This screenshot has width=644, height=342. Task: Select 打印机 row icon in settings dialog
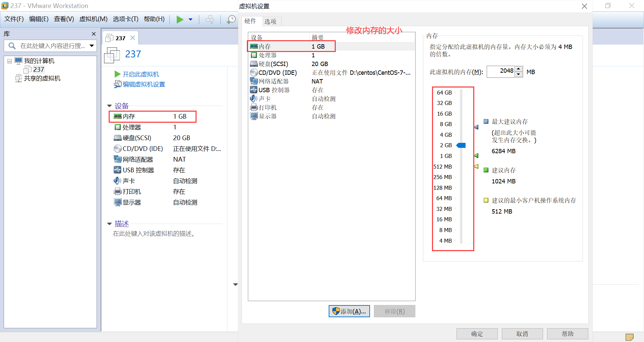[x=254, y=107]
